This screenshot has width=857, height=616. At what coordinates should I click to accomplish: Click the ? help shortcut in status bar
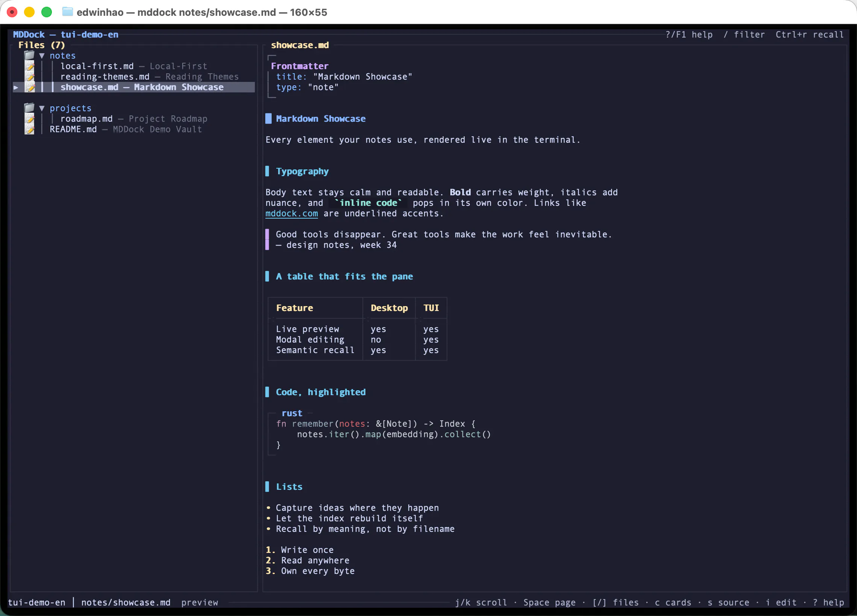[828, 602]
